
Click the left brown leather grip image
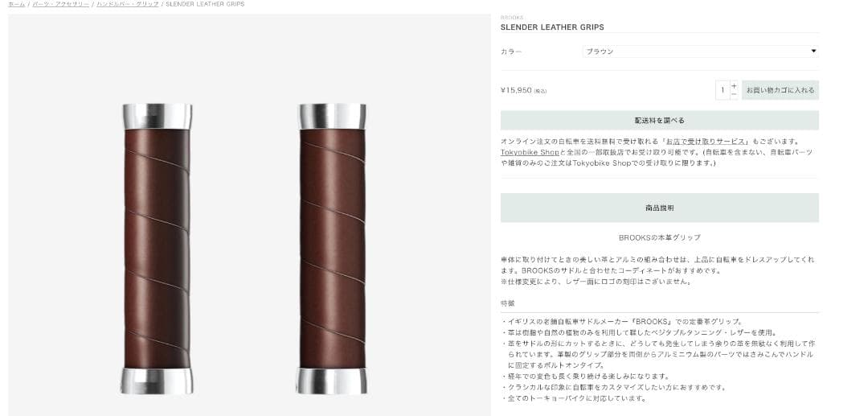point(158,249)
